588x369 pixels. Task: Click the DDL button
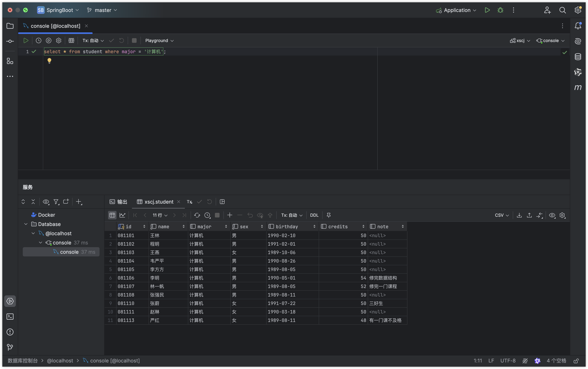point(314,215)
